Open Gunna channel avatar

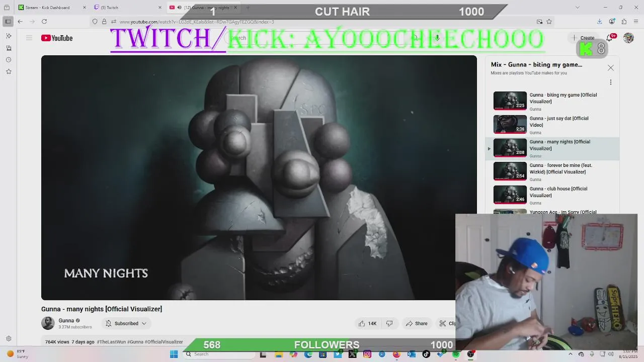(x=48, y=323)
